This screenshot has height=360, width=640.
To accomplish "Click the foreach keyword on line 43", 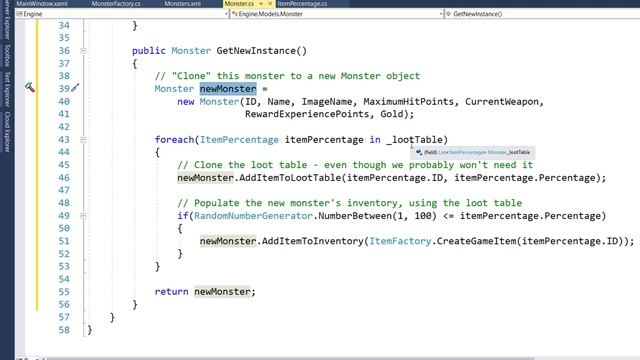I will pyautogui.click(x=174, y=140).
